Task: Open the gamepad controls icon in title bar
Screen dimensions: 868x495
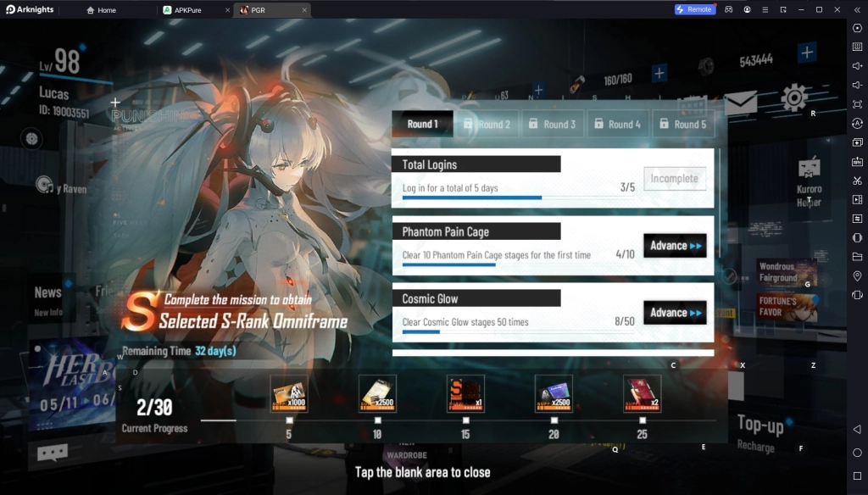Action: tap(729, 9)
